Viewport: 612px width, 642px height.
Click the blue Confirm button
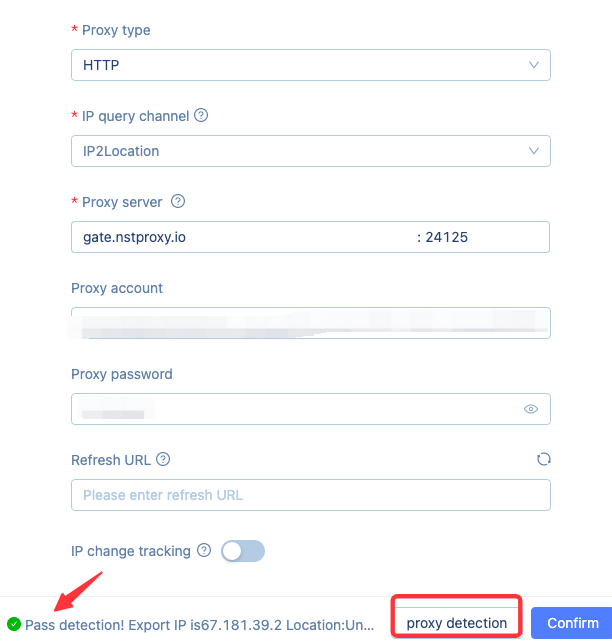click(x=572, y=623)
